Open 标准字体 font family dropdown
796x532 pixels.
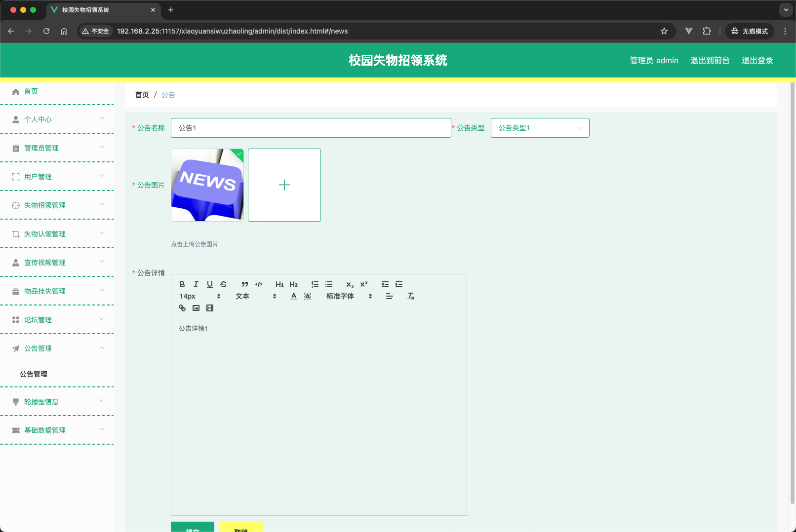click(349, 296)
